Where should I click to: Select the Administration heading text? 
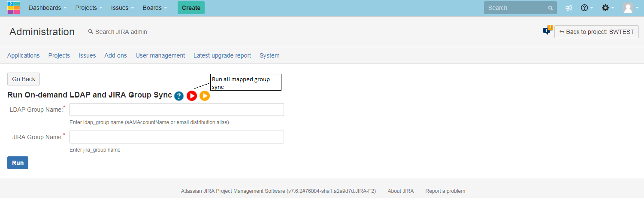42,32
